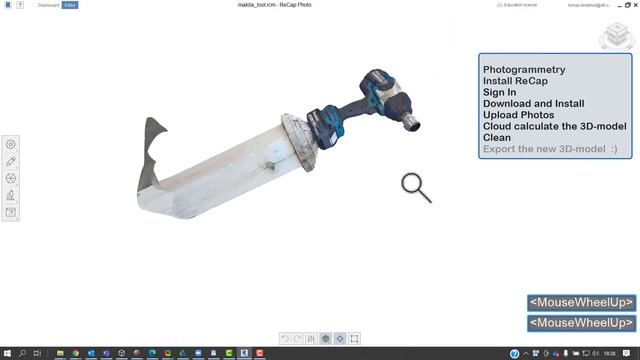Launch Google Chrome from the taskbar

[76, 353]
